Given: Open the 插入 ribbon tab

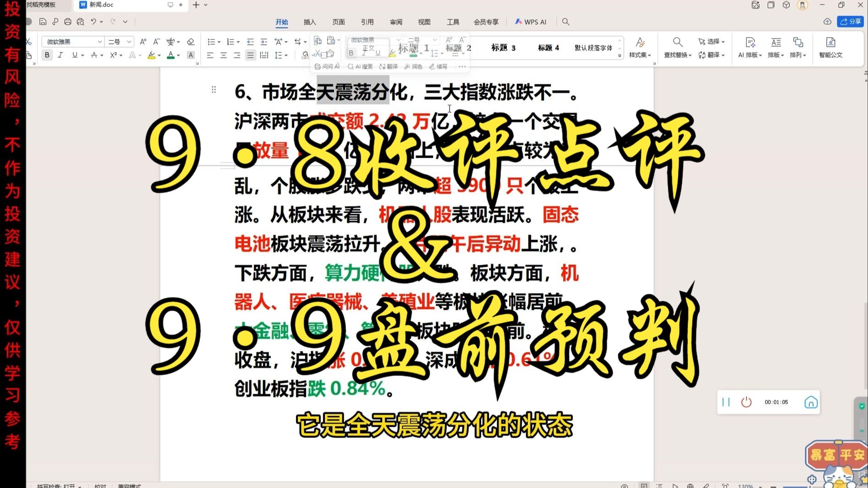Looking at the screenshot, I should [310, 22].
